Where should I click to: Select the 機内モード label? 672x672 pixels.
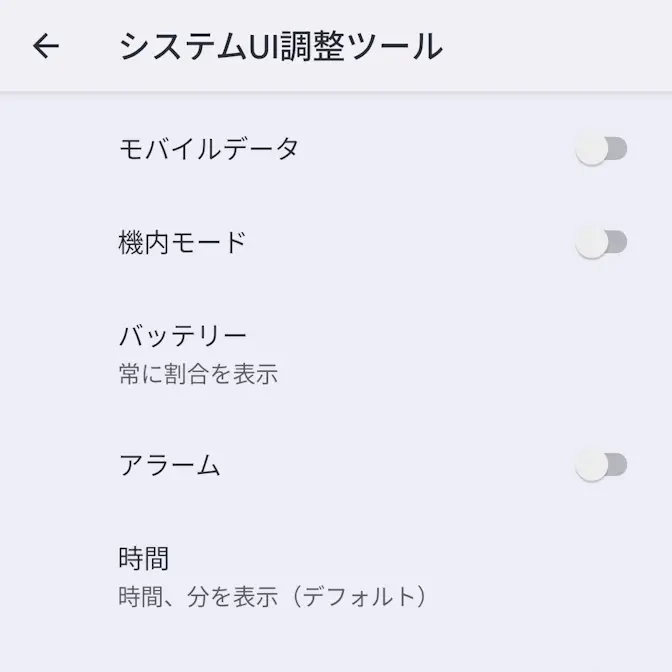click(x=182, y=242)
